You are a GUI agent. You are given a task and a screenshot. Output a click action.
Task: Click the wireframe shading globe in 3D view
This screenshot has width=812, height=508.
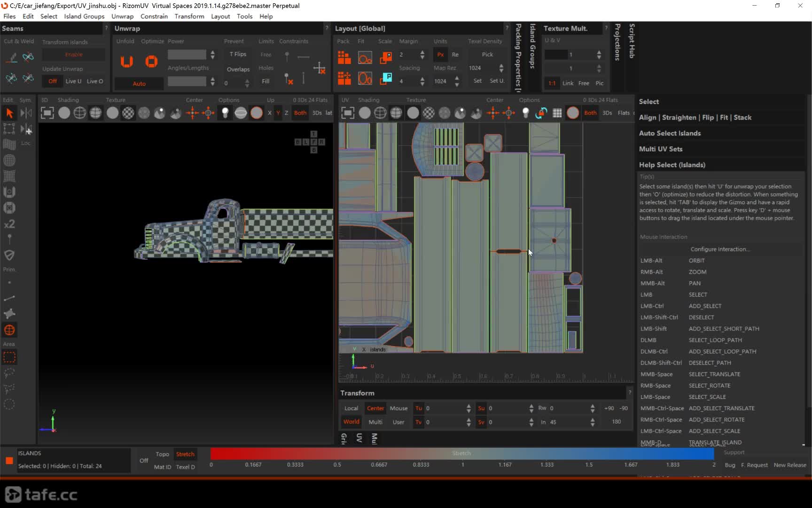[x=80, y=113]
